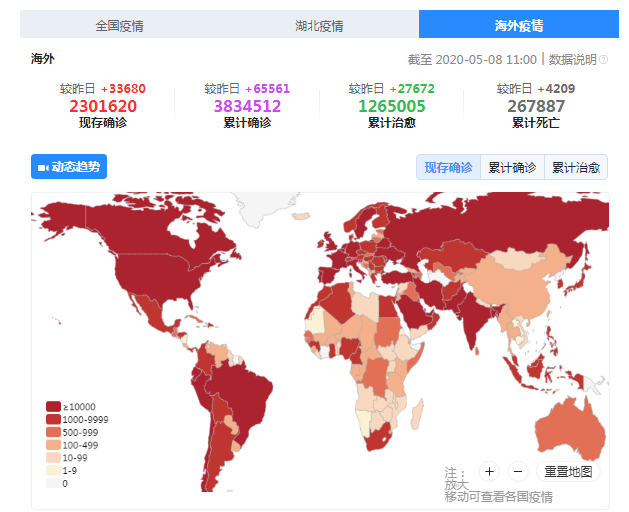Toggle the 100-499 legend swatch
Image resolution: width=629 pixels, height=512 pixels.
pos(53,445)
